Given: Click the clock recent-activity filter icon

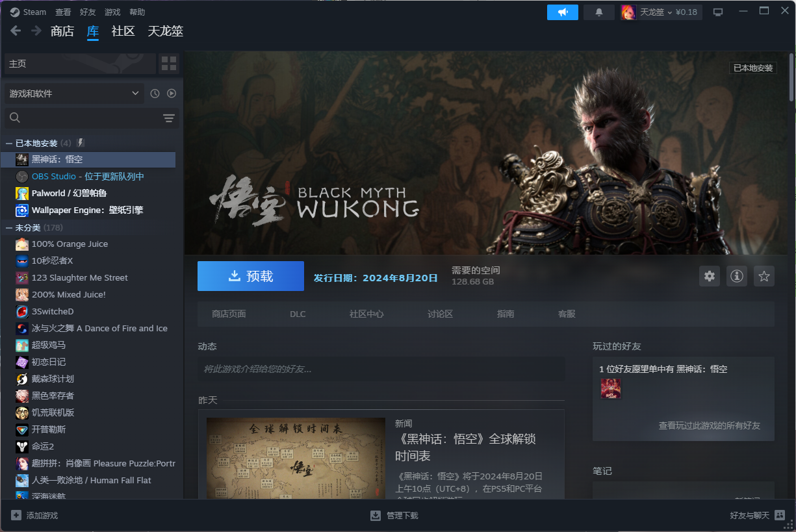Looking at the screenshot, I should point(155,94).
